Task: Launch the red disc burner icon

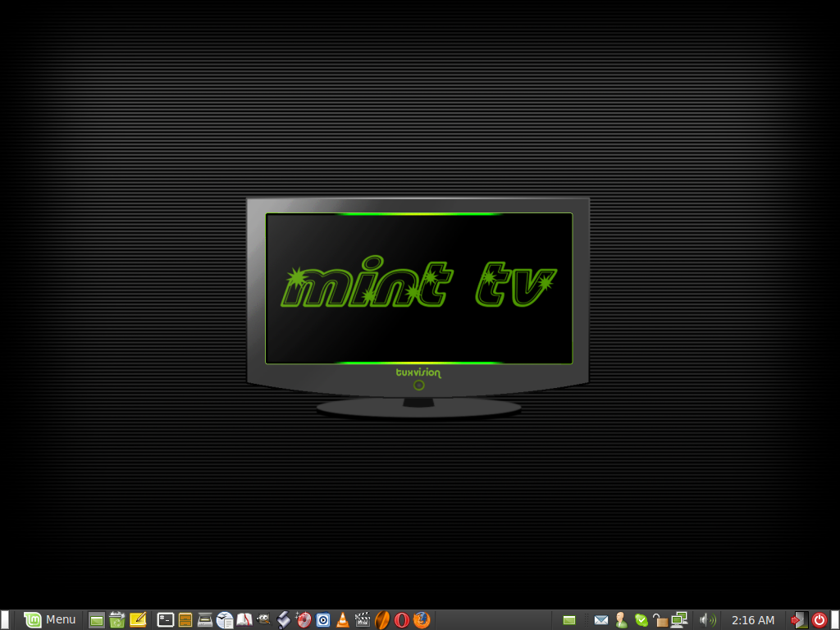Action: pyautogui.click(x=304, y=620)
